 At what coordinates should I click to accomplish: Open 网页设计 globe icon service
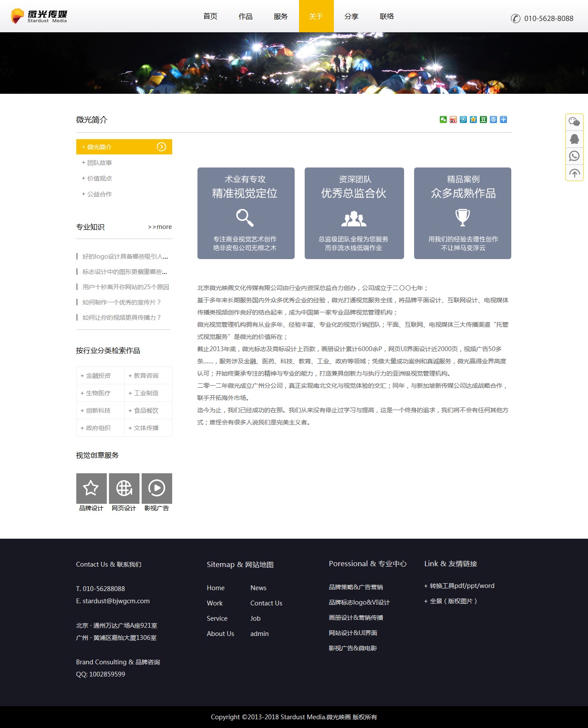click(124, 488)
